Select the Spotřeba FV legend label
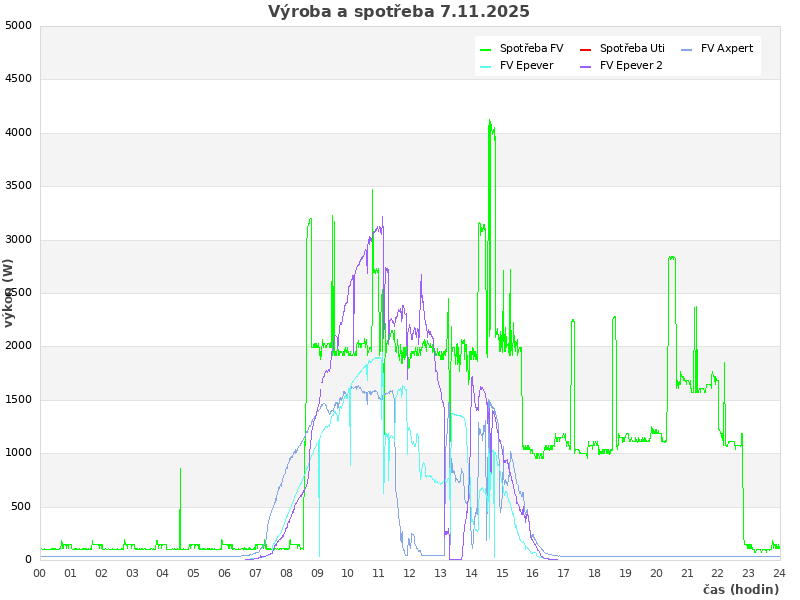This screenshot has height=600, width=800. coord(531,48)
